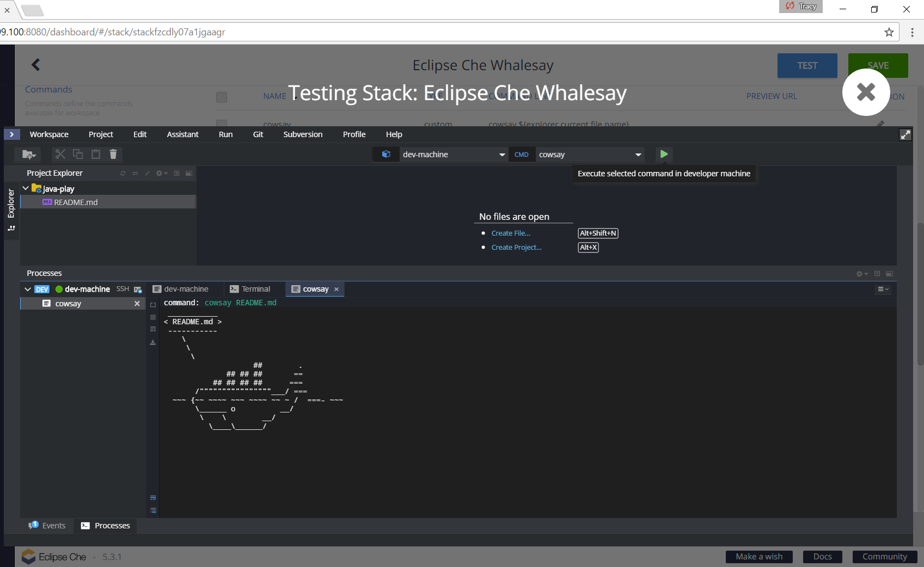Expand the IDE to fullscreen
Screen dimensions: 924x567
pyautogui.click(x=905, y=134)
